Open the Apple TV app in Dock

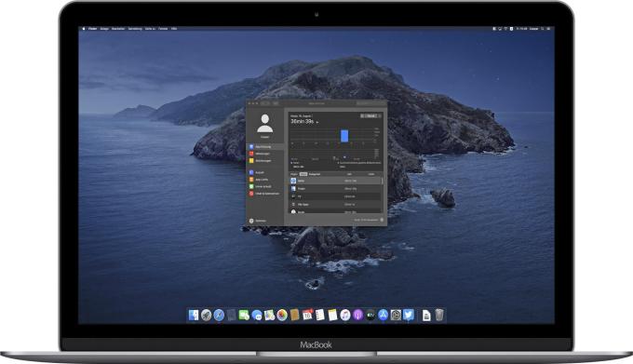(x=370, y=315)
